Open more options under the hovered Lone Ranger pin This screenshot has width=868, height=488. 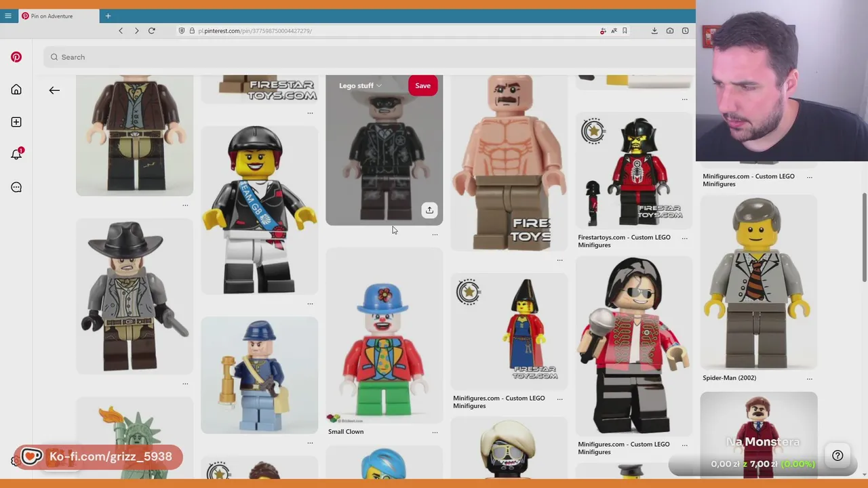point(435,235)
